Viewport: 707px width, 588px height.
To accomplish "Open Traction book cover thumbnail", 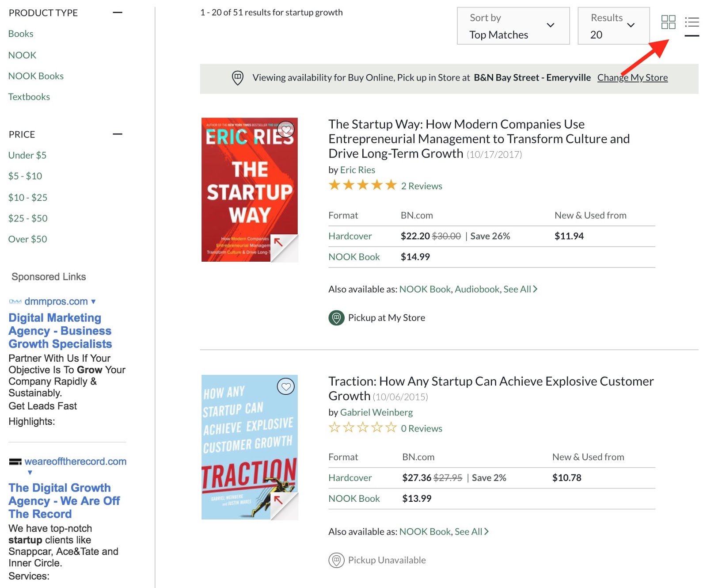I will pyautogui.click(x=250, y=447).
